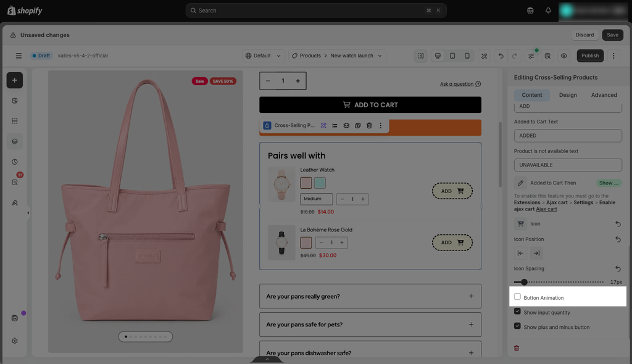Preview the page with the eye icon
This screenshot has height=364, width=632.
[x=563, y=56]
